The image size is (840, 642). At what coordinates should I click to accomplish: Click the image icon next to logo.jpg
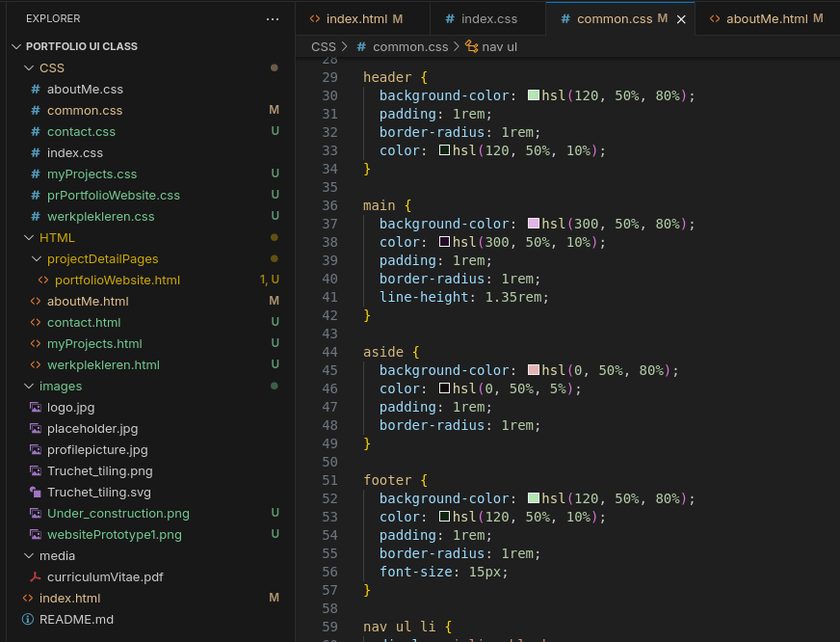tap(36, 408)
